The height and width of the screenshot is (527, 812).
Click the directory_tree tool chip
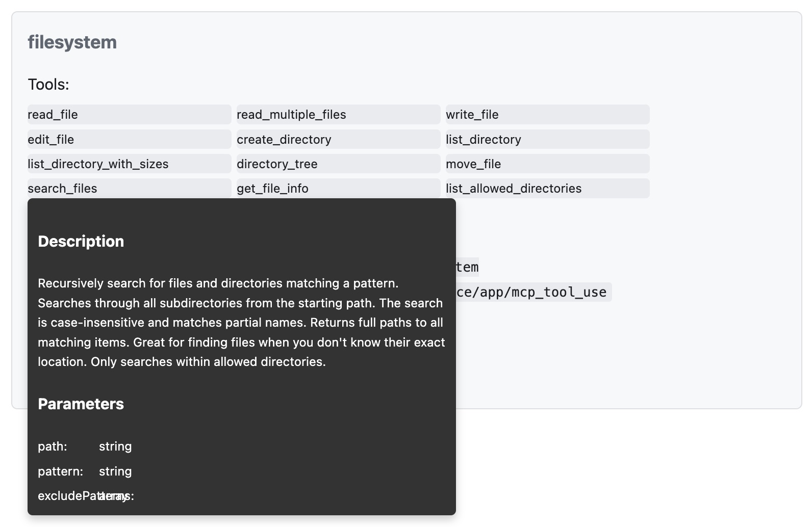click(x=339, y=164)
